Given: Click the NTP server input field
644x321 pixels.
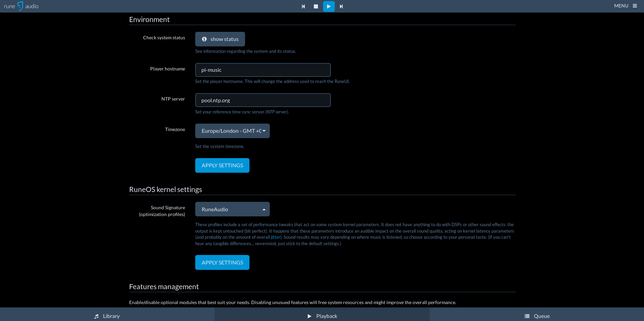Looking at the screenshot, I should [x=263, y=100].
